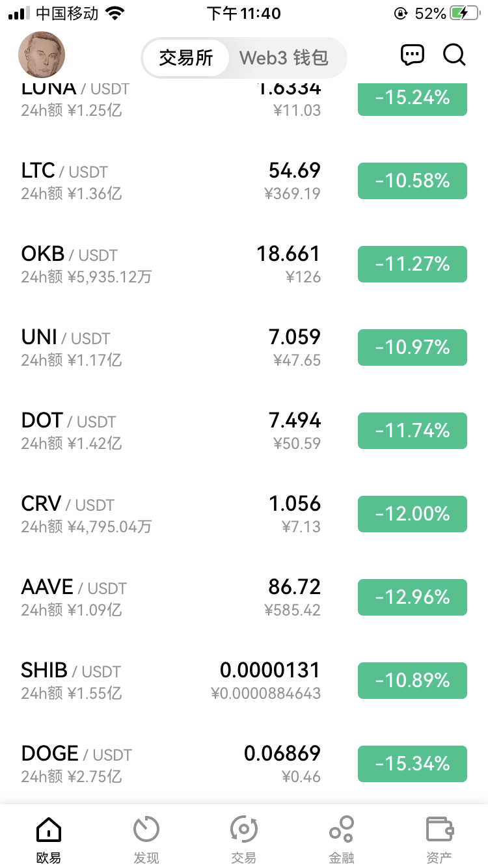Toggle LTC change badge -10.58%

pyautogui.click(x=413, y=181)
